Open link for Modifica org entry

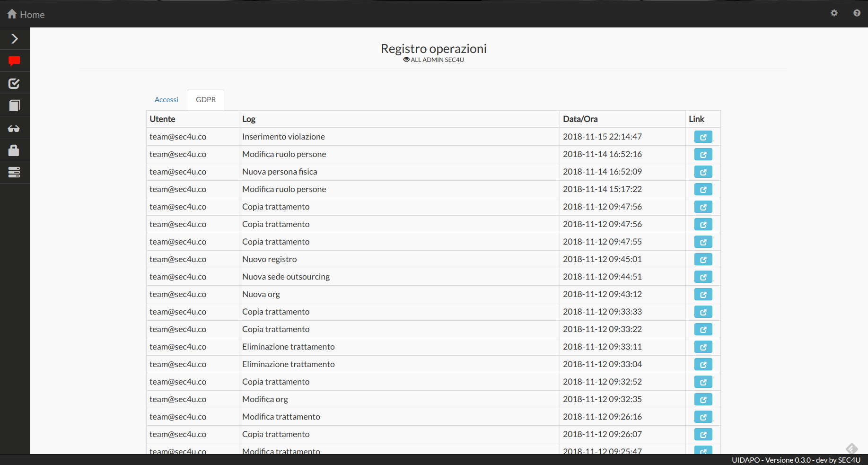[703, 400]
